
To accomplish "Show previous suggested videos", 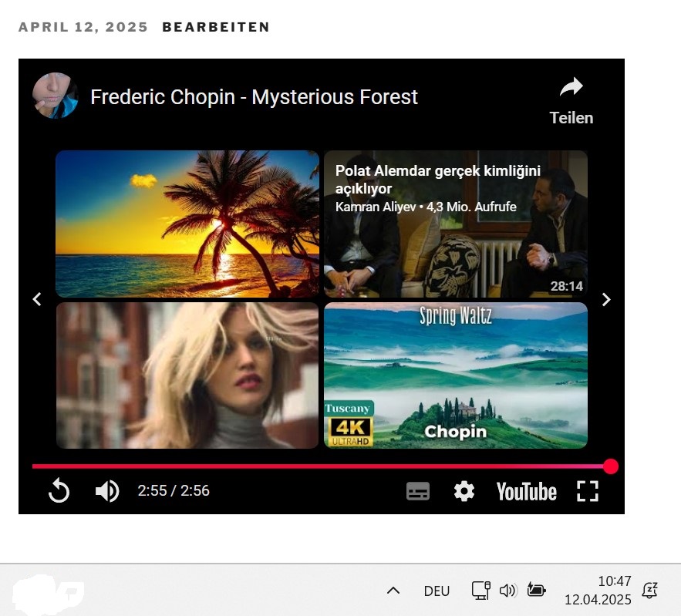I will click(37, 299).
